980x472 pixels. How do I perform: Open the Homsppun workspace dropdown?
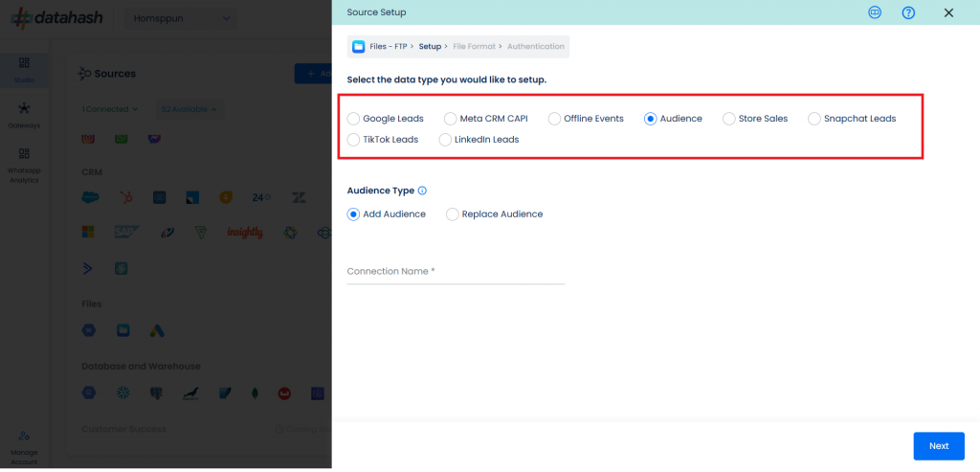(x=181, y=19)
